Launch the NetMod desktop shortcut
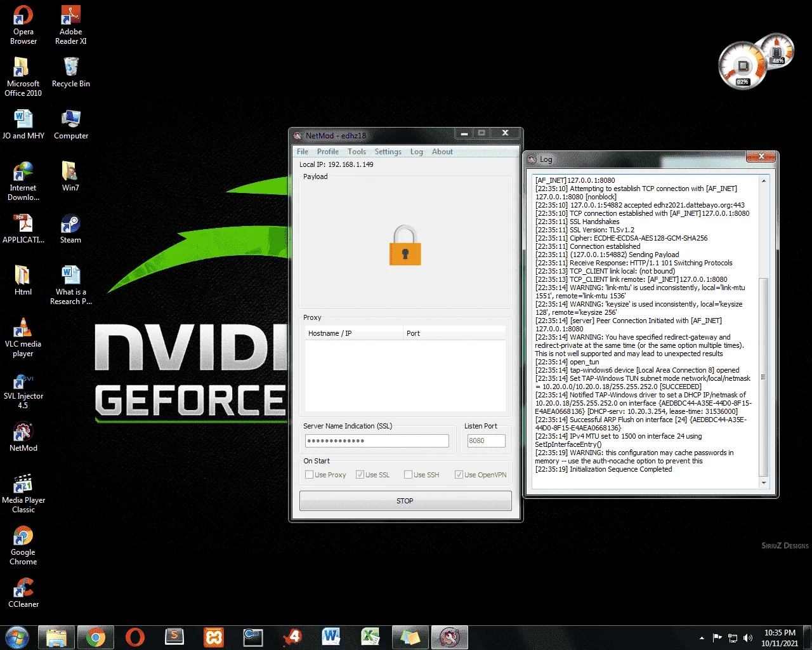This screenshot has width=812, height=650. click(23, 437)
